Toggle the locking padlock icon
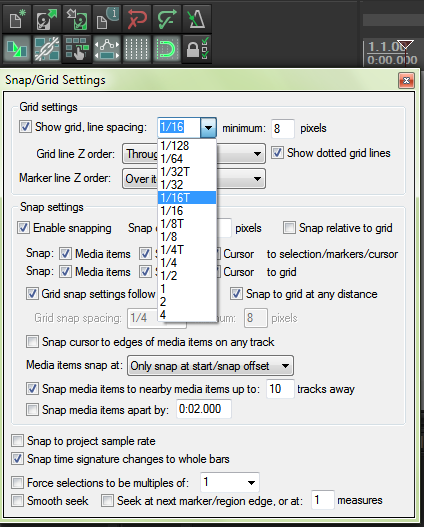The height and width of the screenshot is (527, 424). tap(196, 49)
